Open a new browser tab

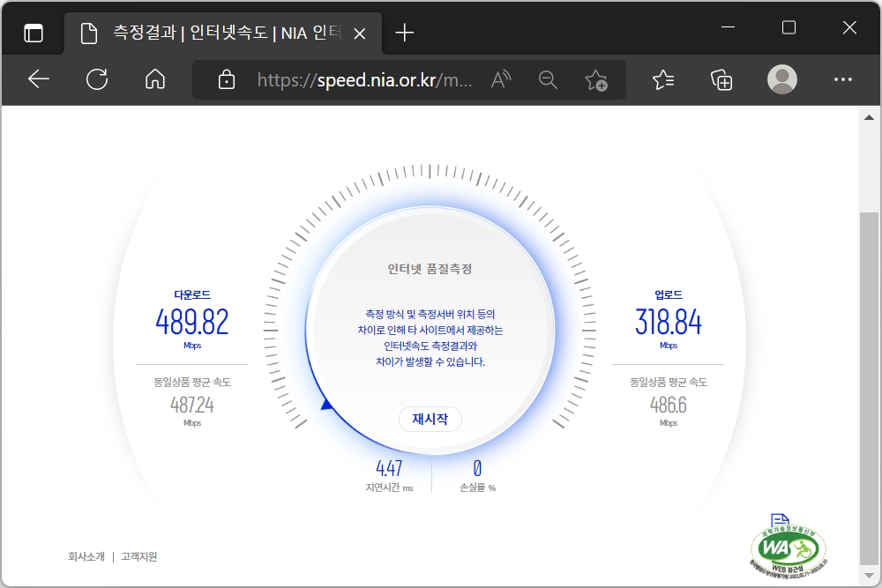tap(405, 33)
